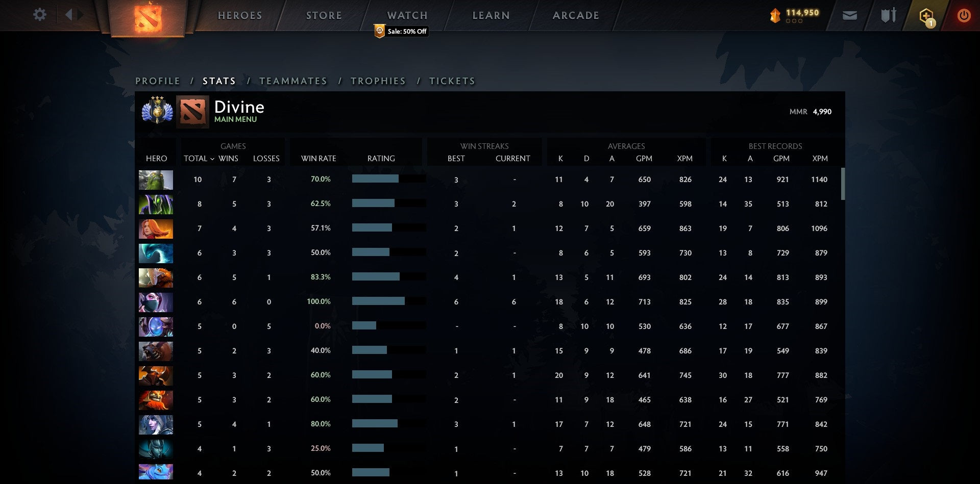Screen dimensions: 980x484
Task: Open the STORE menu
Action: (324, 15)
